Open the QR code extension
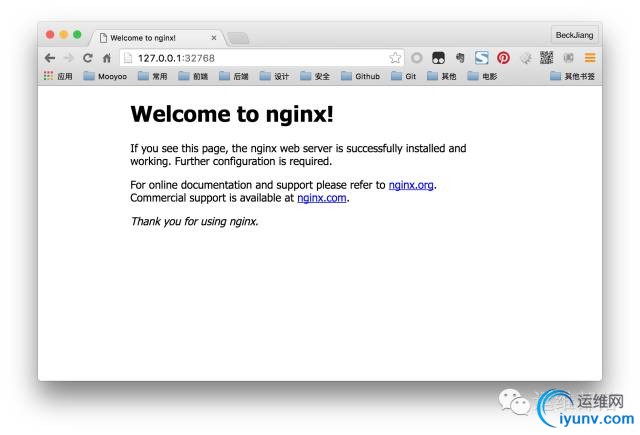 point(547,58)
